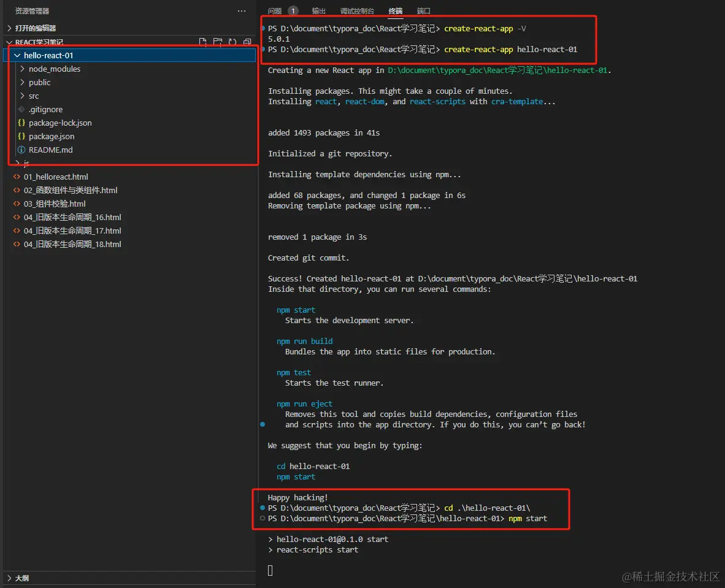Collapse all folders icon in explorer
Screen dimensions: 725x588
click(247, 42)
